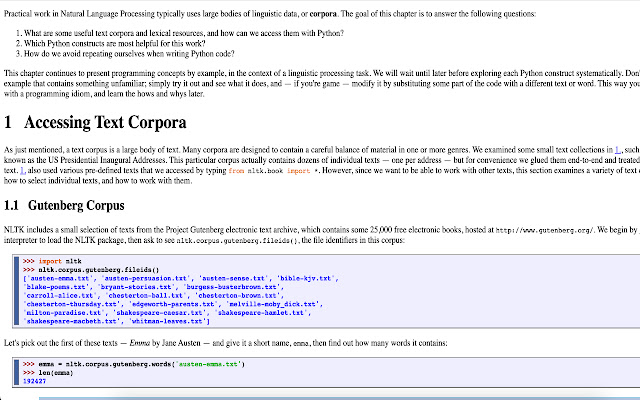Click inline 'nltk.corpus.gutenberg.fileids()' in the paragraph text
This screenshot has height=400, width=640.
click(237, 240)
